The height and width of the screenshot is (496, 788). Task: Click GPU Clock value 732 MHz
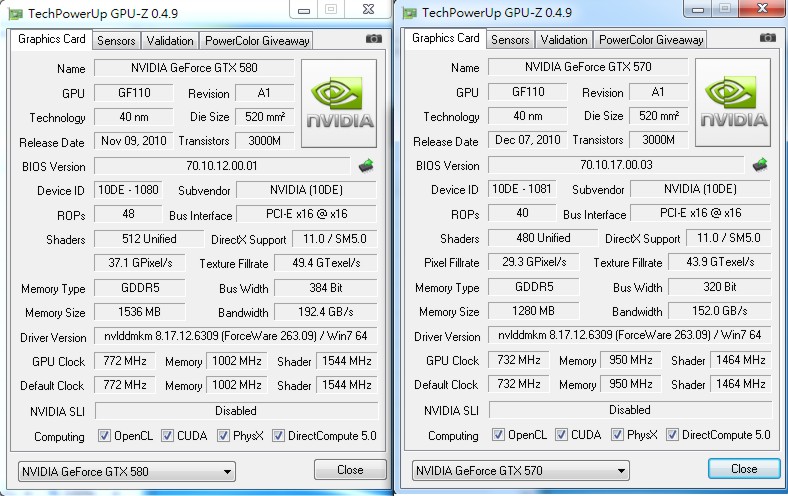pos(519,360)
